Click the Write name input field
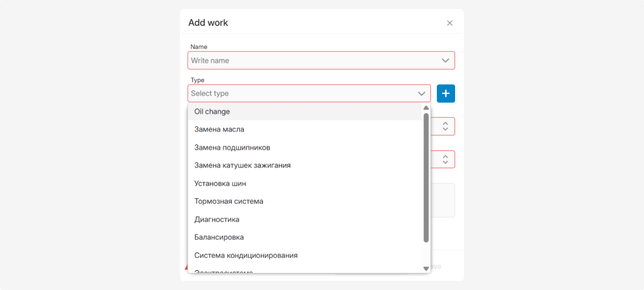Viewport: 644px width, 290px height. [311, 61]
